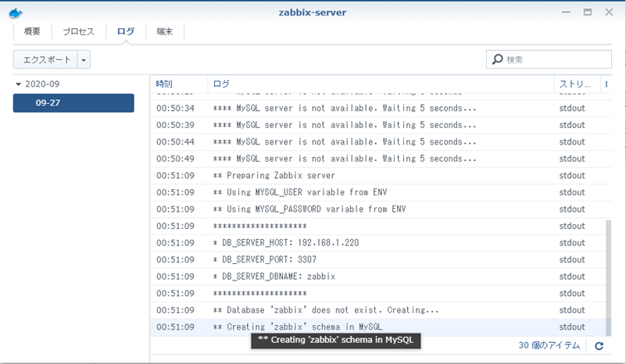The image size is (626, 364).
Task: Select the DB_SERVER_HOST: 192.168.1.220 row
Action: [x=378, y=243]
